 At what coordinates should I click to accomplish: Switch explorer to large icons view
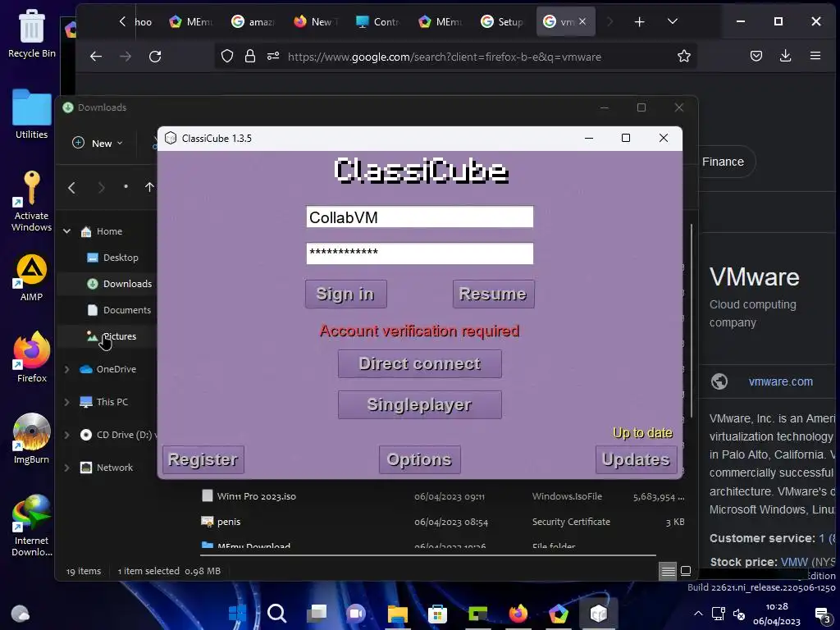click(686, 571)
